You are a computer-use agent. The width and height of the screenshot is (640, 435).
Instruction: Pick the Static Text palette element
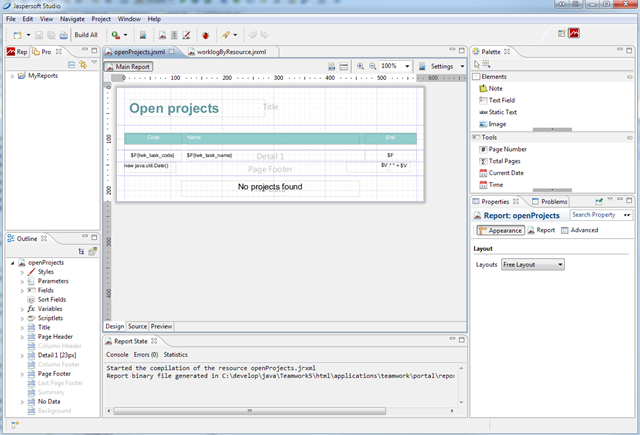pos(503,112)
